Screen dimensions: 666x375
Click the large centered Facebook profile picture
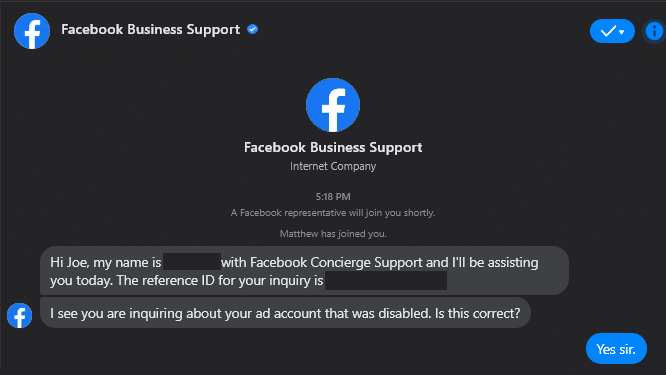point(333,105)
